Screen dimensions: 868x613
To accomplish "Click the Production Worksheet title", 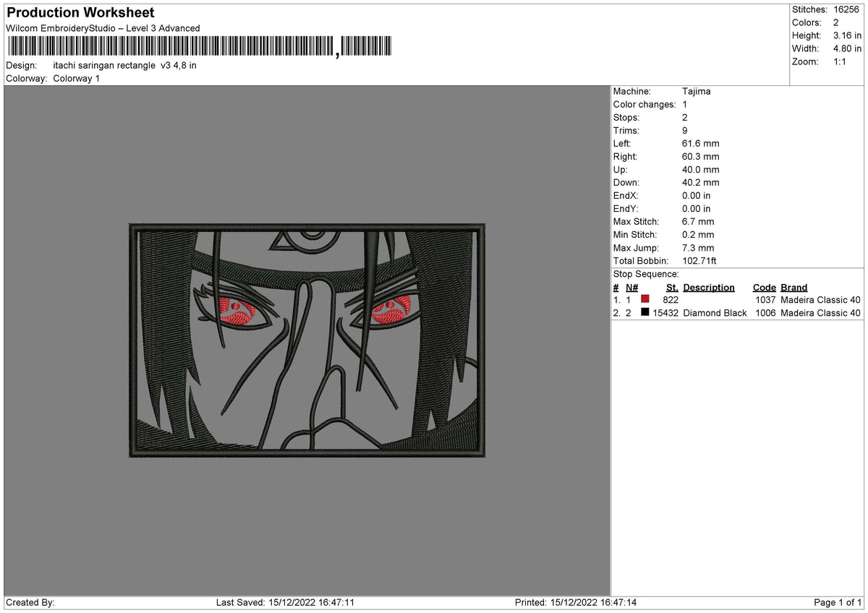I will point(80,12).
